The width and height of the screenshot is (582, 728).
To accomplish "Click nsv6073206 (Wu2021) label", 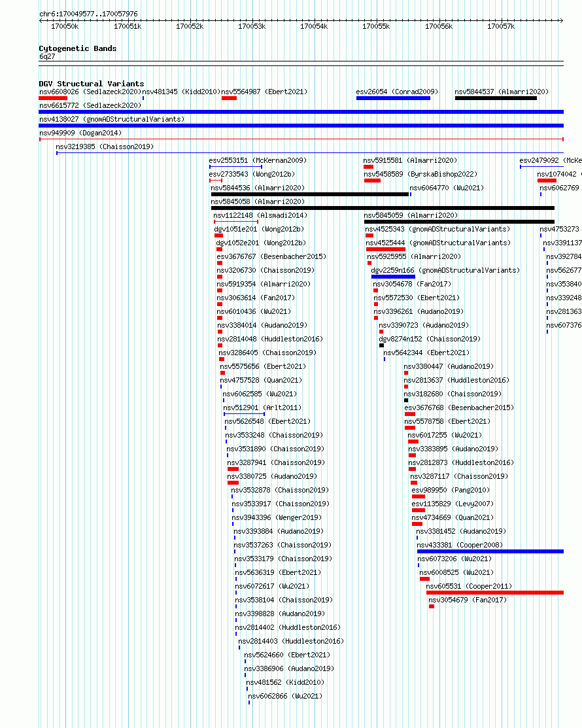I will click(x=454, y=559).
